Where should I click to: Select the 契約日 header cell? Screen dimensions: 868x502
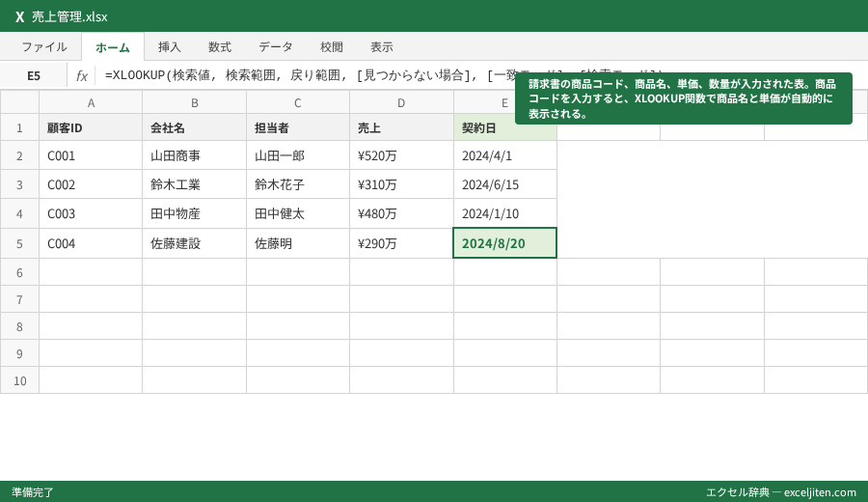504,127
